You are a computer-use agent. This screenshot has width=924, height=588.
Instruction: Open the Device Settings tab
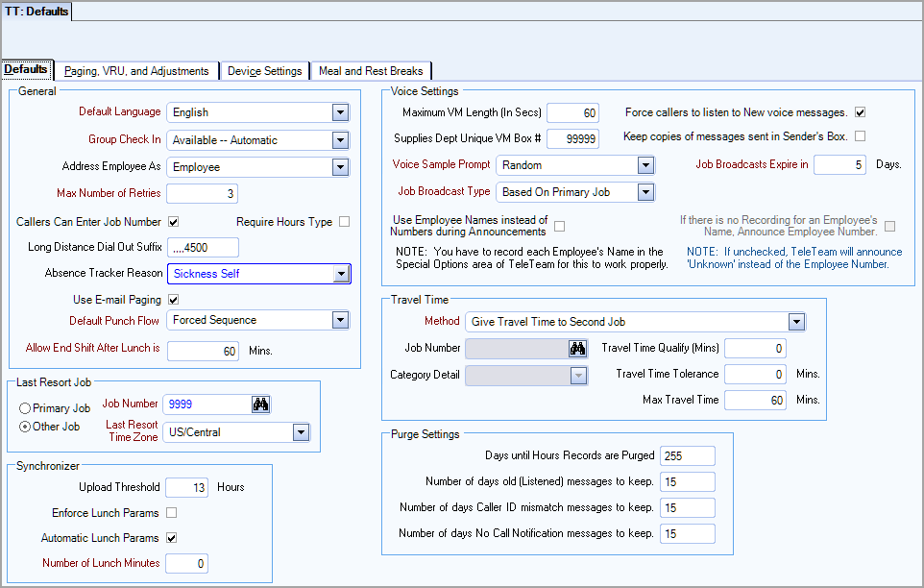(264, 71)
